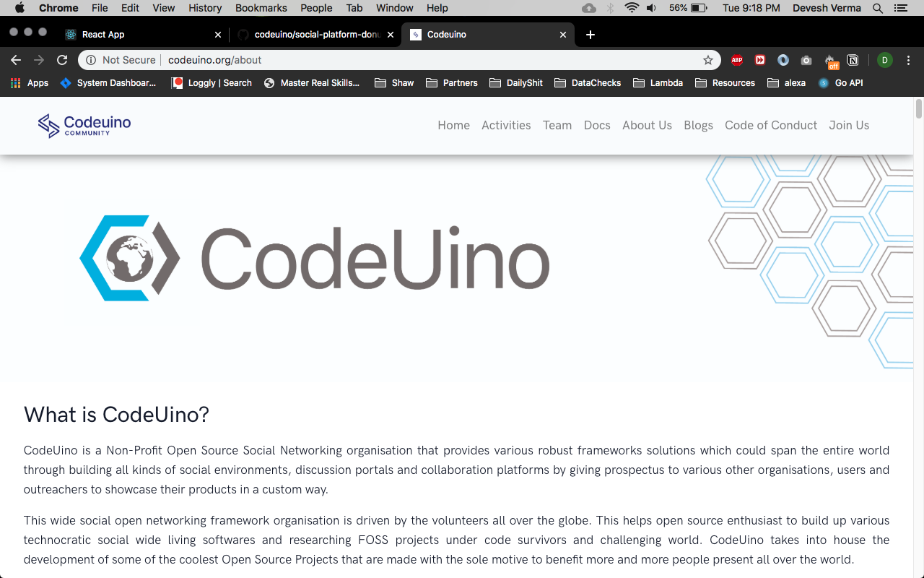
Task: Bookmark this page with the star icon
Action: (x=708, y=60)
